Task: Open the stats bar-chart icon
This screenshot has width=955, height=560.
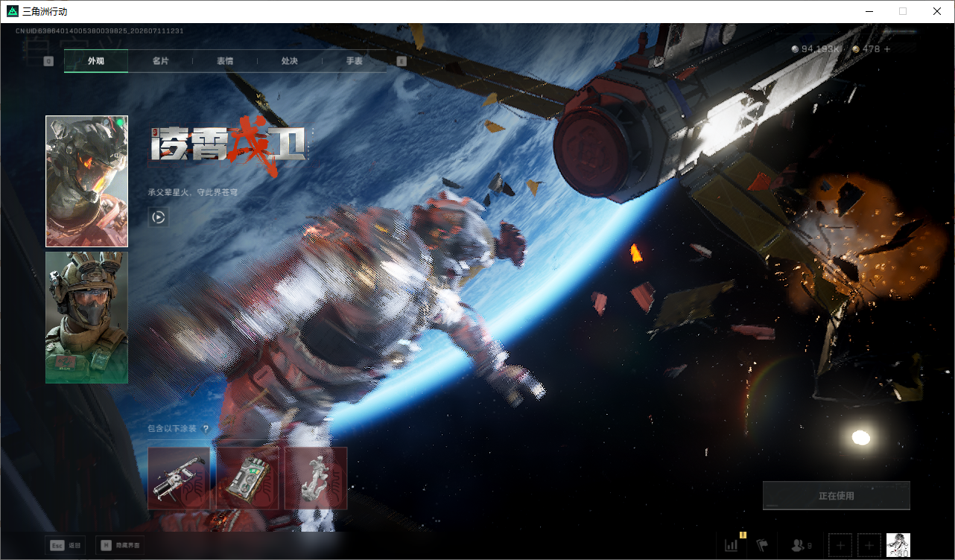Action: point(731,545)
